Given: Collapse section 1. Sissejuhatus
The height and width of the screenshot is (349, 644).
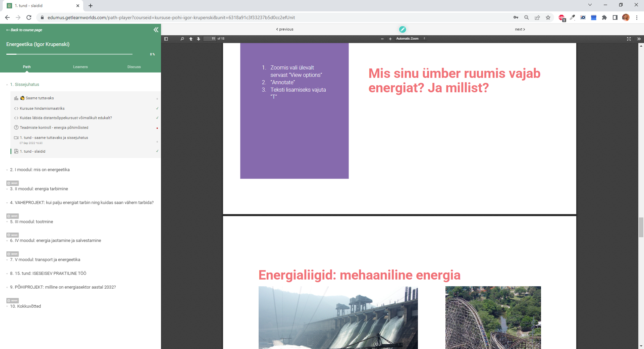Looking at the screenshot, I should tap(24, 85).
